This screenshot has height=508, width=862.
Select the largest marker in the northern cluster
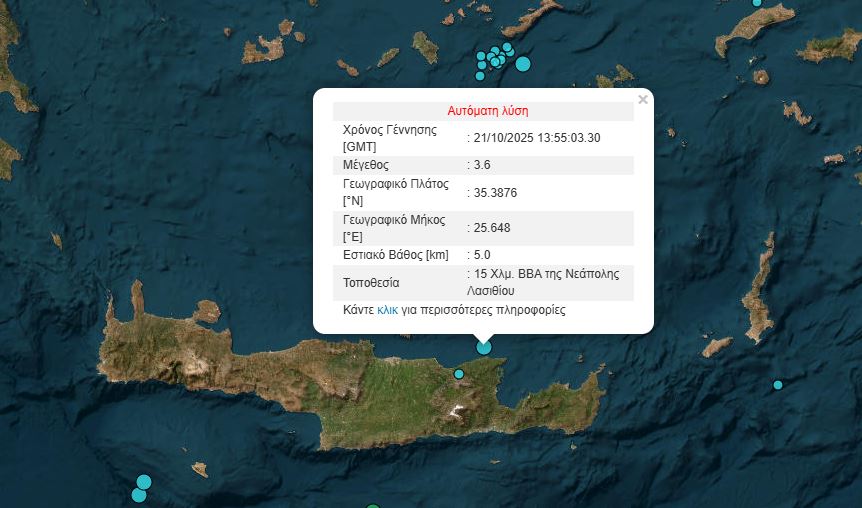[x=522, y=64]
